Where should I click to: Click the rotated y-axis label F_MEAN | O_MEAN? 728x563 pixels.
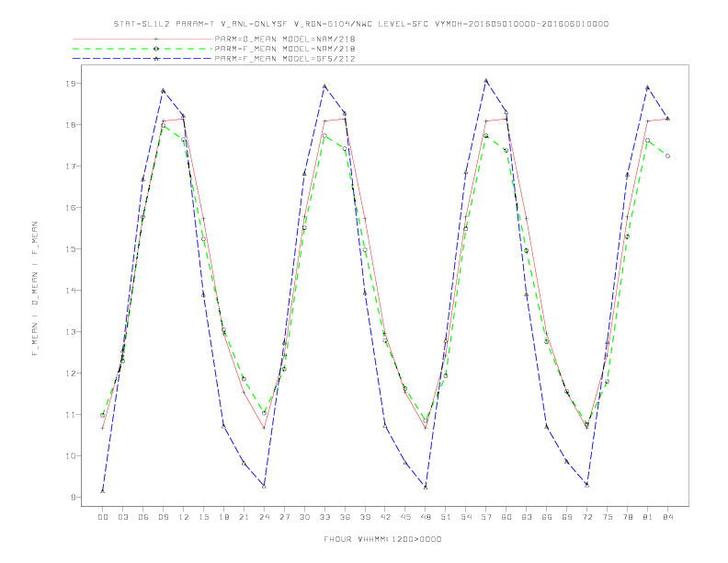35,289
